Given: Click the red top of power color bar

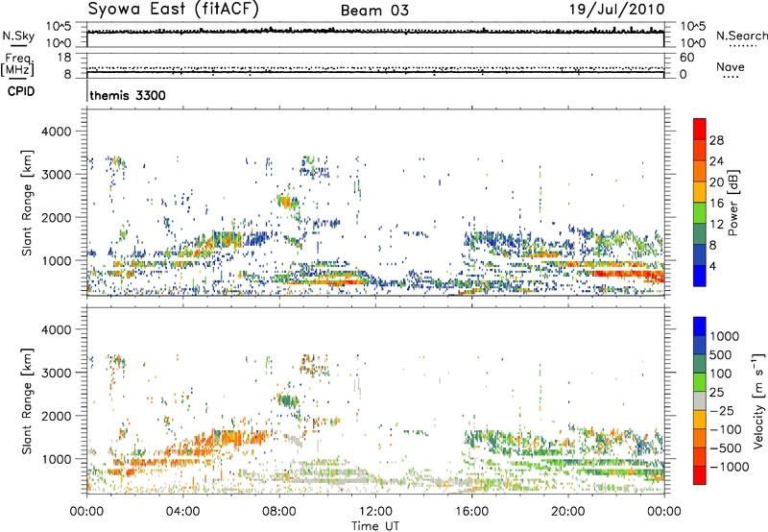Looking at the screenshot, I should pos(700,129).
